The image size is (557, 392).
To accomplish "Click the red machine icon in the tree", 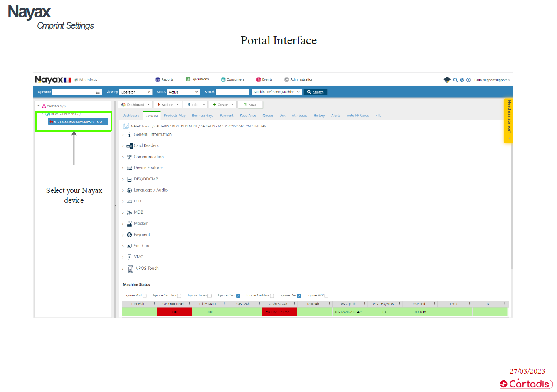I will (51, 122).
